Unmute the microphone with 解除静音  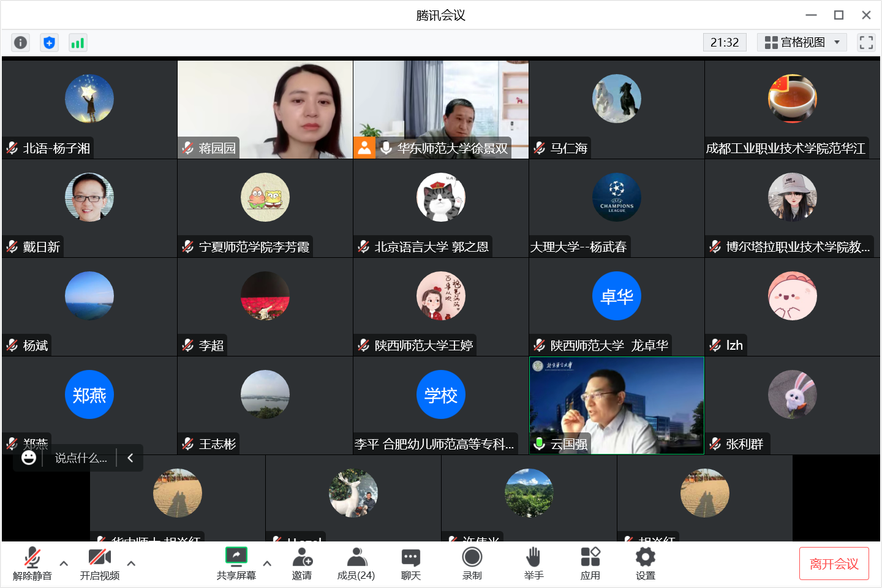click(32, 563)
